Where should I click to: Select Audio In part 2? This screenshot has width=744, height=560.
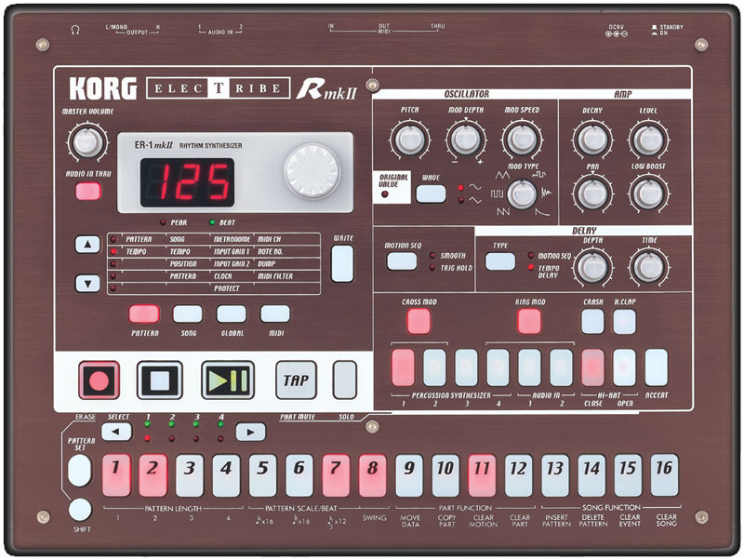[562, 367]
